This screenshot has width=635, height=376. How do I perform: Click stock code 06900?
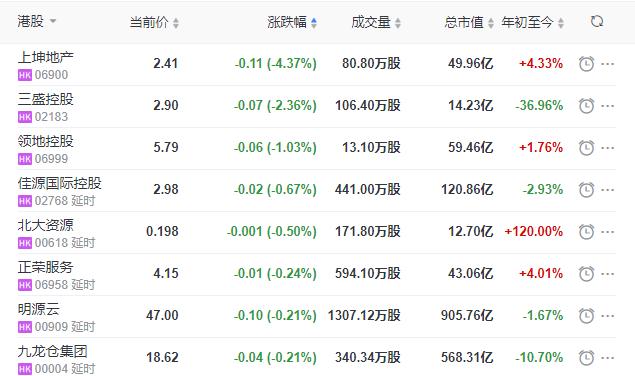coord(51,75)
